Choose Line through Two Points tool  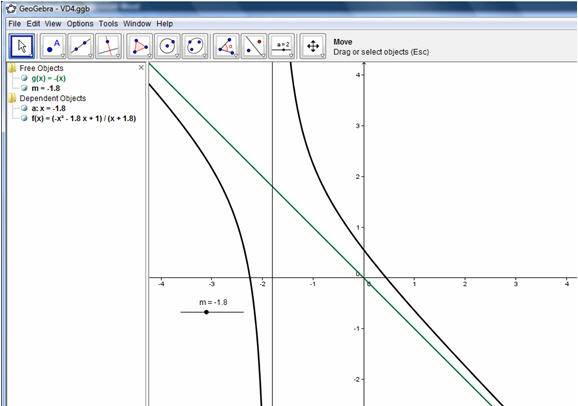(81, 46)
